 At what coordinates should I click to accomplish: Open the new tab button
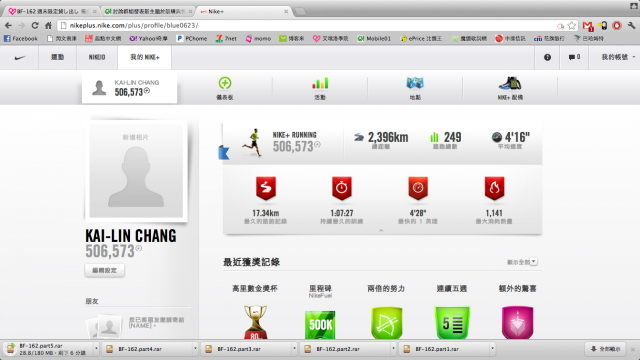coord(300,11)
